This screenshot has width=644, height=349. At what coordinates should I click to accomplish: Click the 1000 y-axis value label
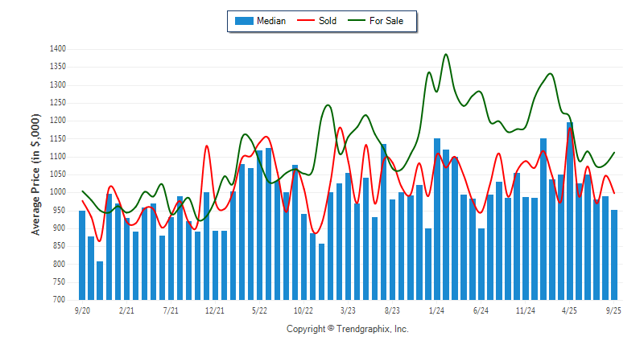(x=56, y=192)
